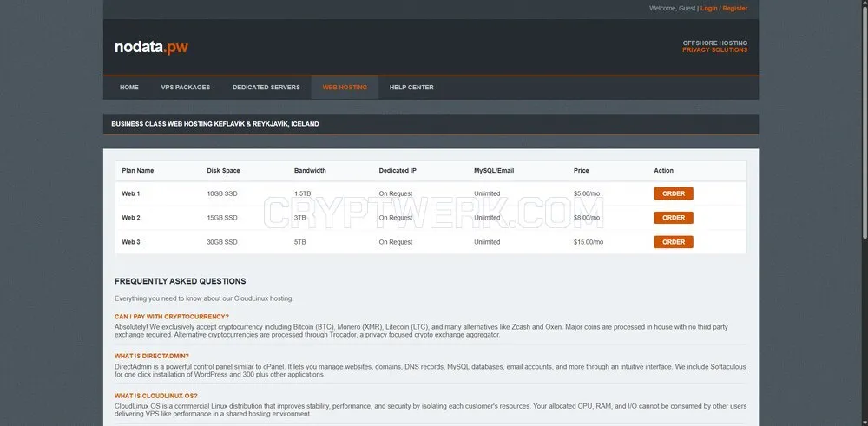The image size is (868, 426).
Task: Click the PRIVACY SOLUTIONS tagline
Action: pyautogui.click(x=714, y=49)
